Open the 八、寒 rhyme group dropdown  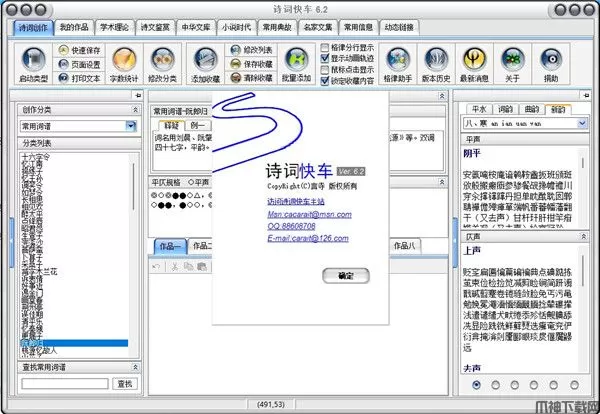tap(582, 123)
